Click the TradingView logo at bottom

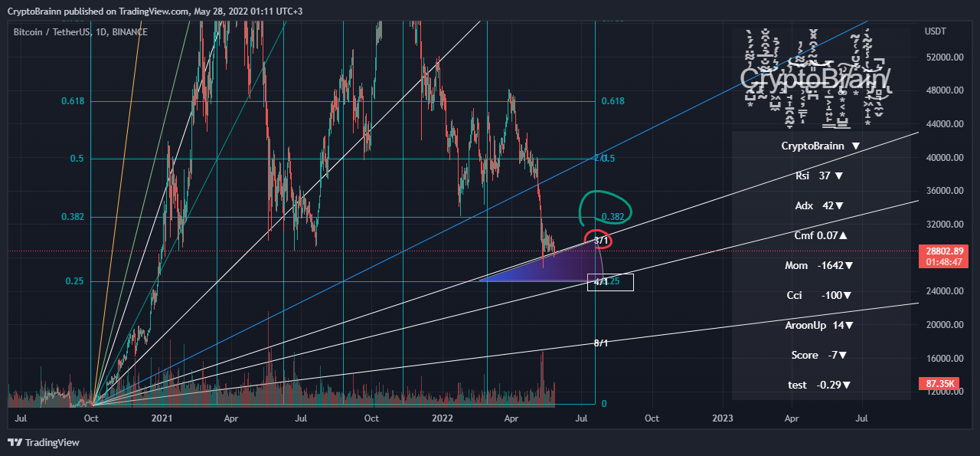pos(44,442)
